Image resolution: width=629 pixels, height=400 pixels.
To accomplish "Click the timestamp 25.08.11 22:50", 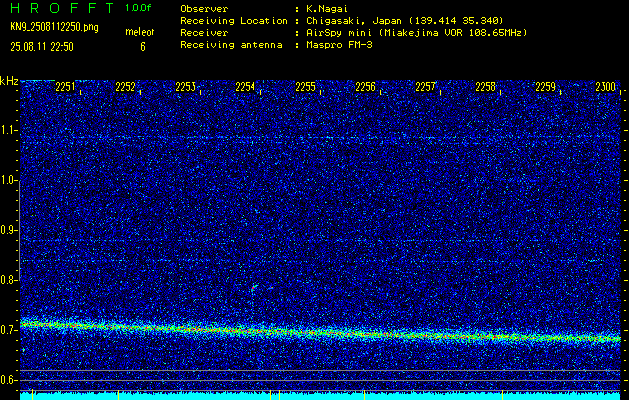I will (x=42, y=47).
